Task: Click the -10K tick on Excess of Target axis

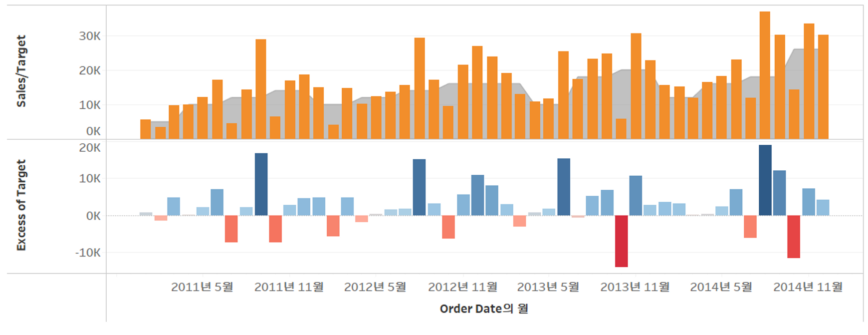Action: [x=88, y=253]
